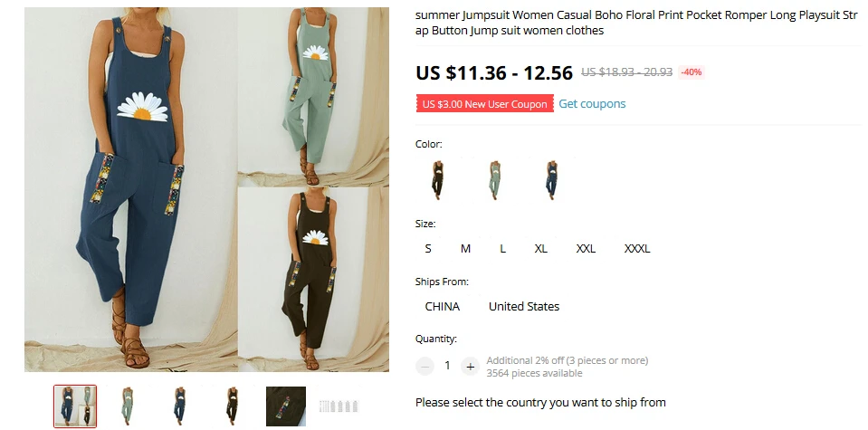
Task: Open the first three-jumpsuit collage thumbnail
Action: click(75, 406)
